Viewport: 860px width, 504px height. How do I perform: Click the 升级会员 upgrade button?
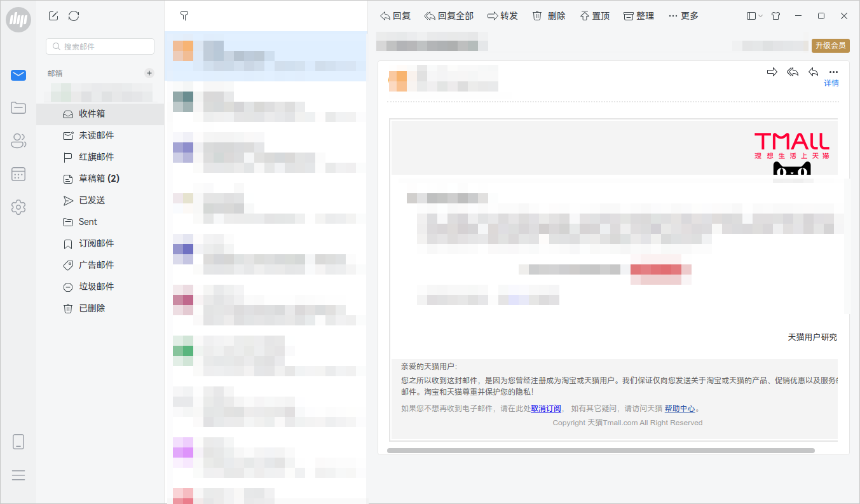pyautogui.click(x=830, y=45)
